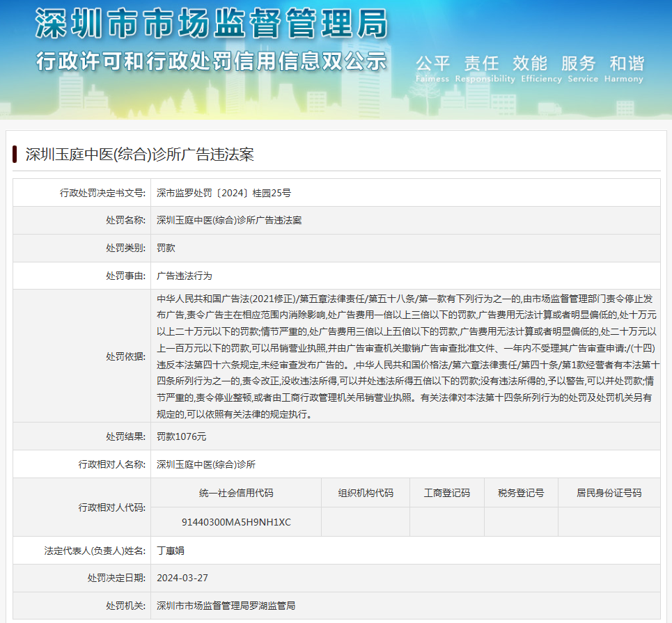Image resolution: width=672 pixels, height=623 pixels.
Task: Click the 统一社会信用代码 column header
Action: 236,493
